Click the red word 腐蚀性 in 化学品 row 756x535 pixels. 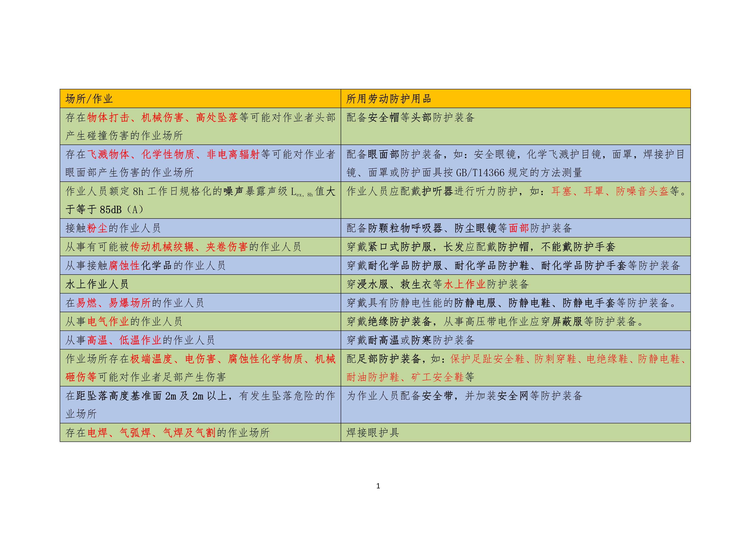click(124, 266)
